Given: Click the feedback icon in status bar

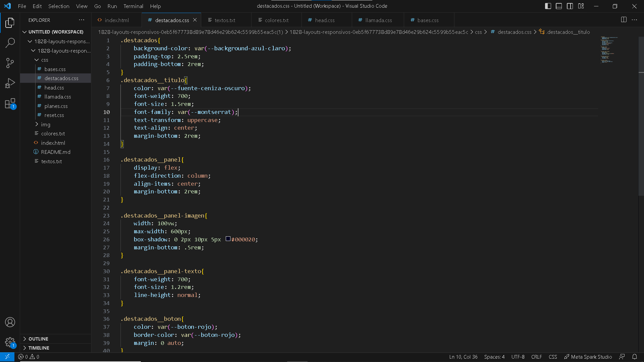Looking at the screenshot, I should [x=622, y=357].
